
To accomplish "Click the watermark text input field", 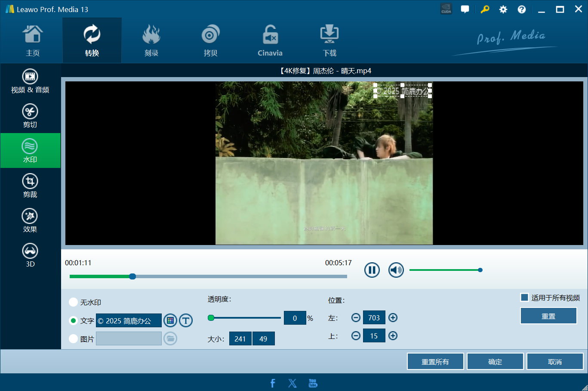I will [x=129, y=321].
